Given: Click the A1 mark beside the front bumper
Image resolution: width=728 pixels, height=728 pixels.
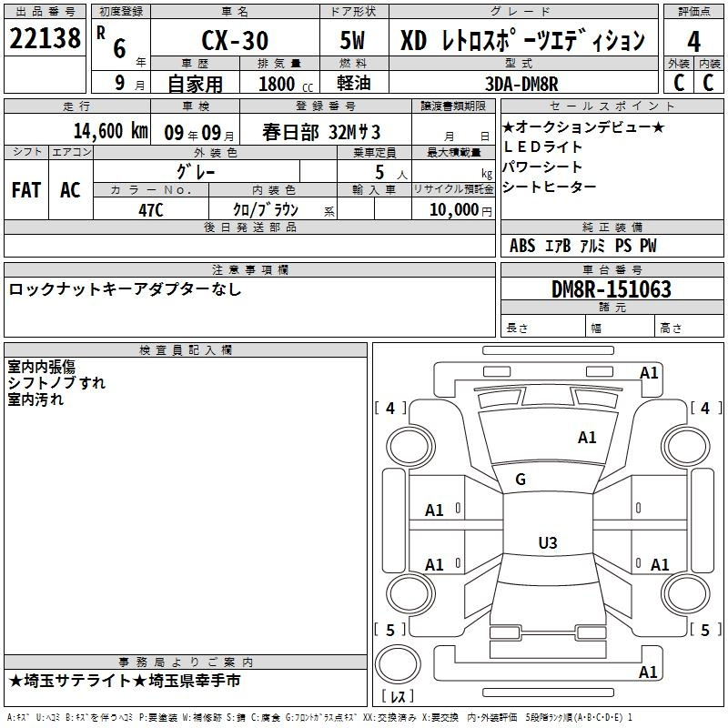Looking at the screenshot, I should pyautogui.click(x=649, y=373).
